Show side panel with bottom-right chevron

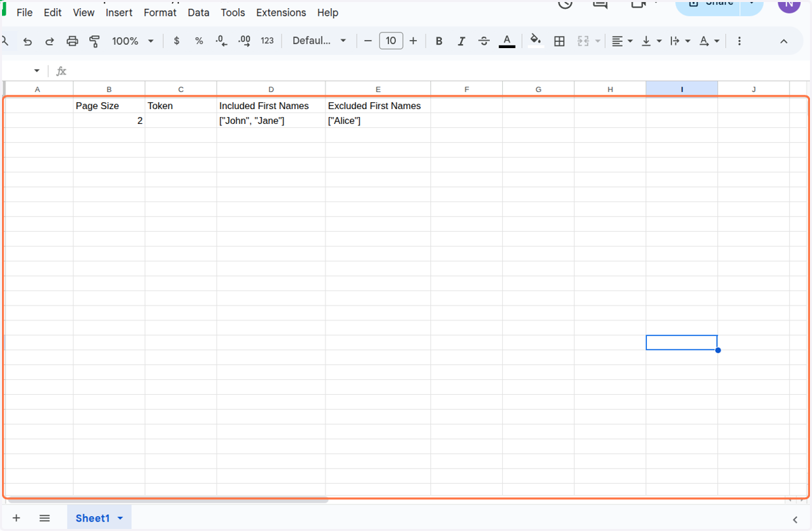tap(794, 519)
